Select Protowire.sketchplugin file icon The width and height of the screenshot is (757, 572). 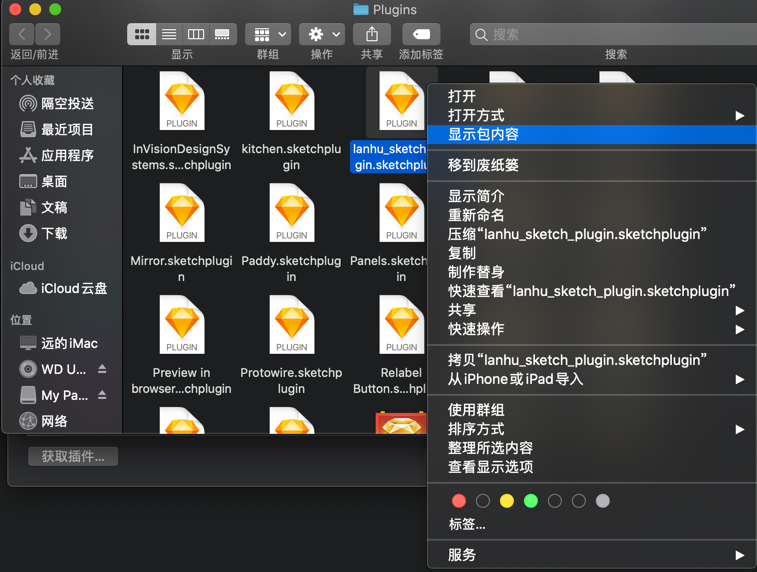click(x=292, y=325)
